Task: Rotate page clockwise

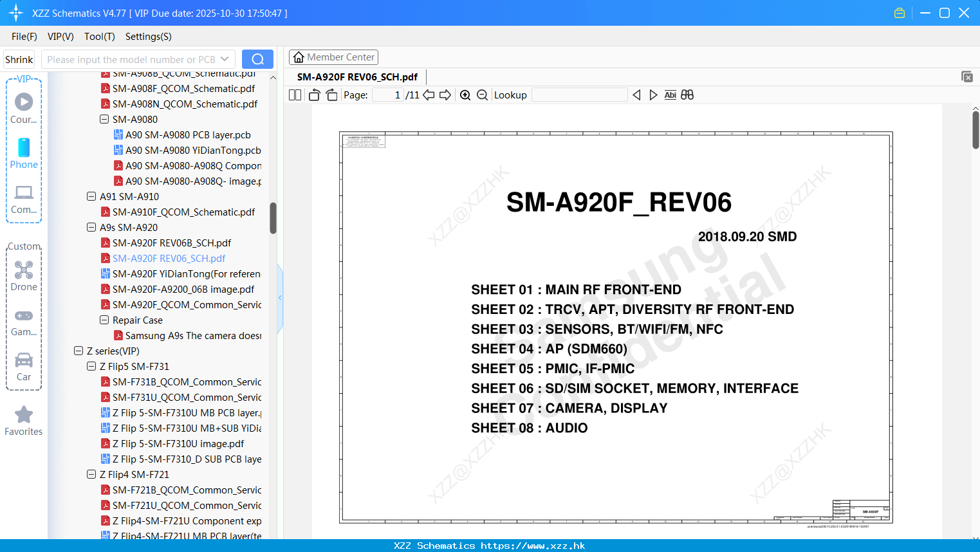Action: 331,95
